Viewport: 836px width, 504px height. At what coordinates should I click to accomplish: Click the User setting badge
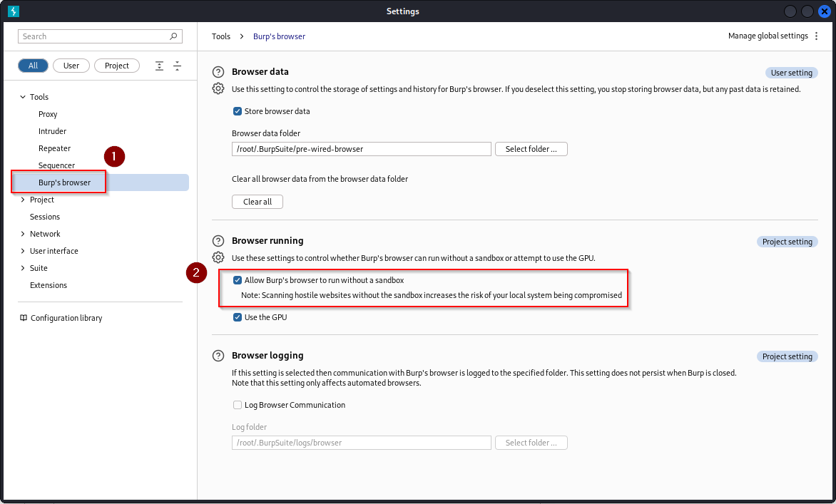pos(791,73)
